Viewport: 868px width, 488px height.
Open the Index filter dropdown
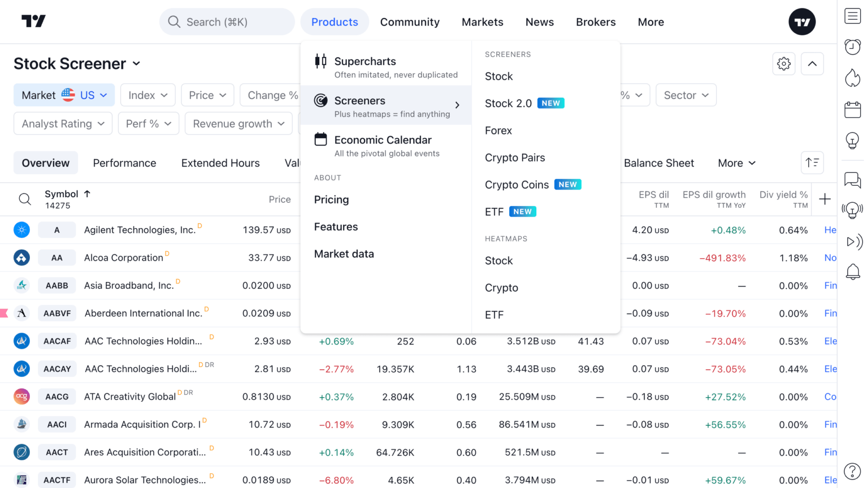pos(147,95)
